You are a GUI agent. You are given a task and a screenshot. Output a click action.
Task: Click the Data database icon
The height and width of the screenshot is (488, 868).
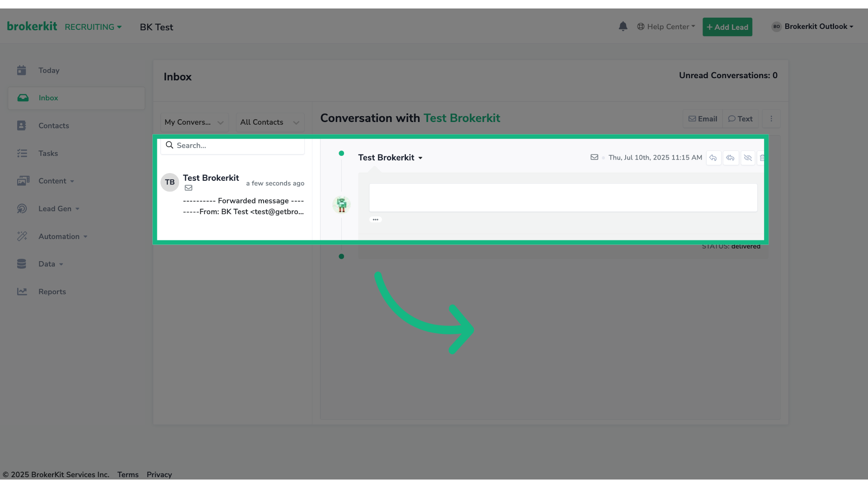click(21, 264)
